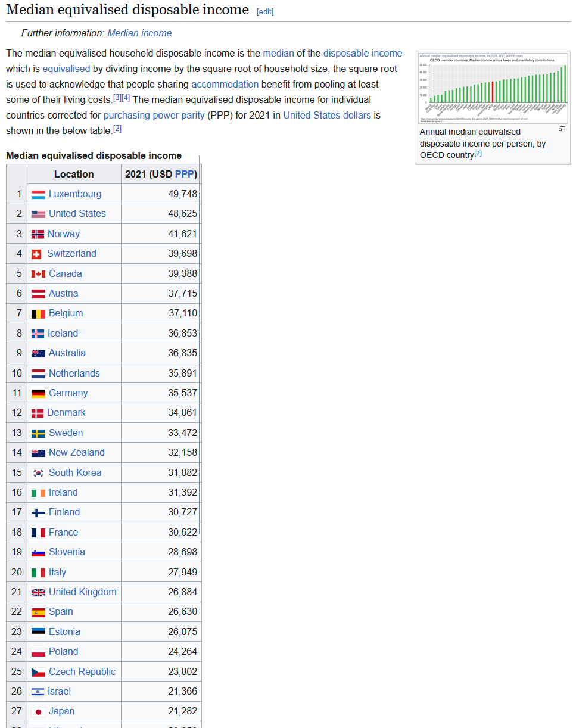The image size is (573, 728).
Task: Click the Switzerland flag icon
Action: coord(36,254)
